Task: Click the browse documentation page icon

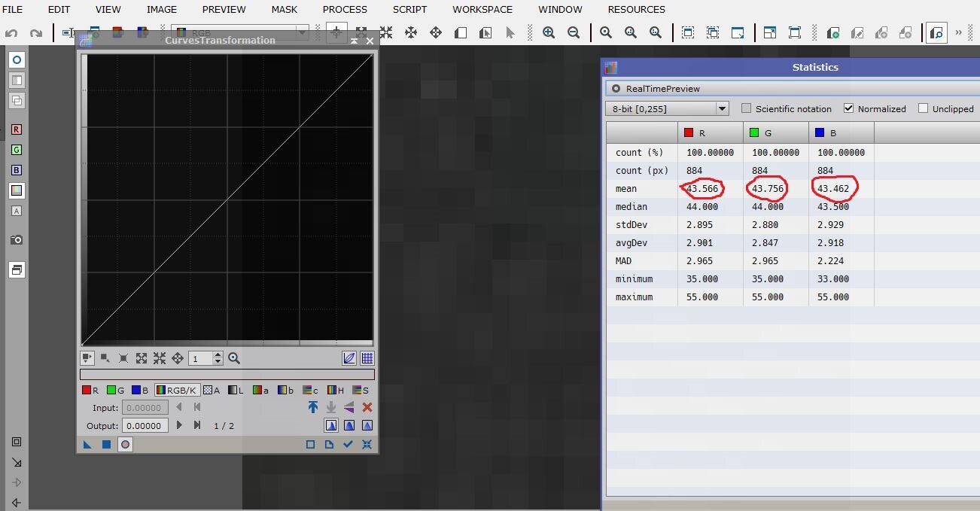Action: pyautogui.click(x=329, y=445)
